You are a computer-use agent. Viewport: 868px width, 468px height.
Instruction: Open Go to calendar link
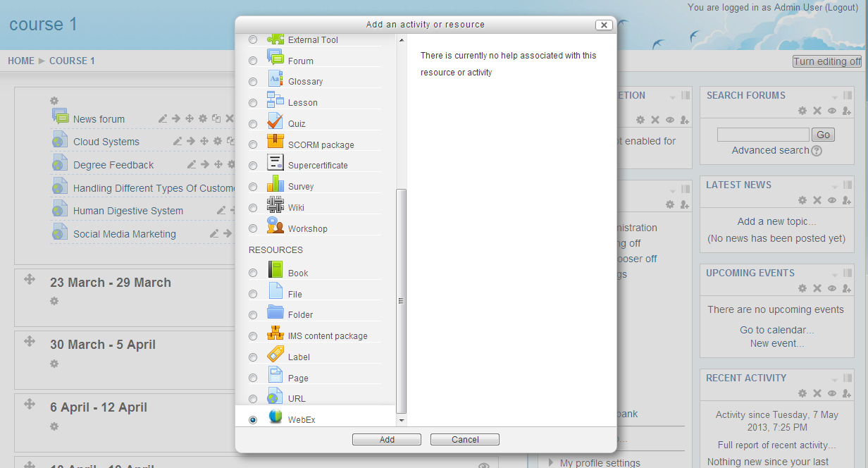point(776,330)
